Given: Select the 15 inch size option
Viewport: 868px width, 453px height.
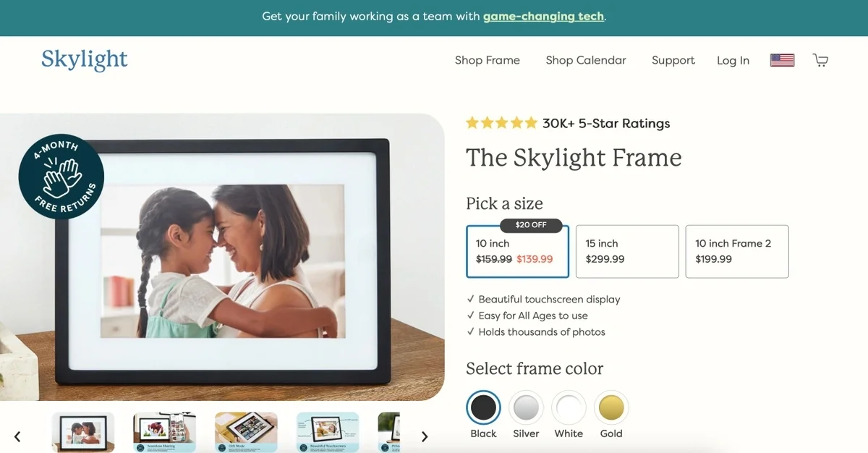Looking at the screenshot, I should tap(627, 251).
